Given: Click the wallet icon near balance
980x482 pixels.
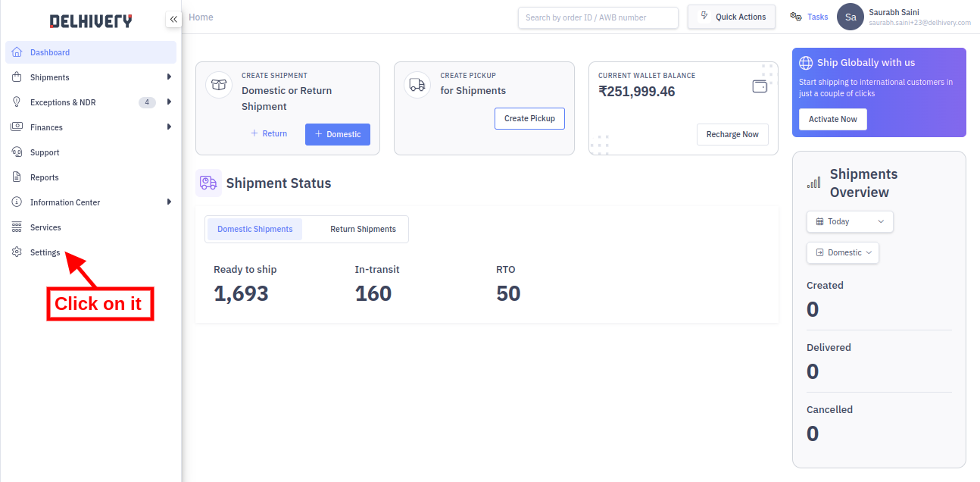Looking at the screenshot, I should pyautogui.click(x=760, y=86).
